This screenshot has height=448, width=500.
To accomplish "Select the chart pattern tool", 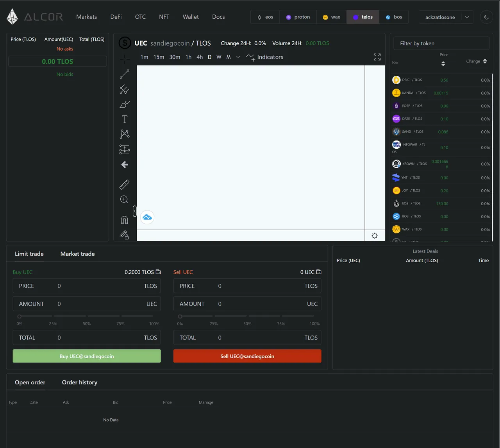I will coord(125,134).
